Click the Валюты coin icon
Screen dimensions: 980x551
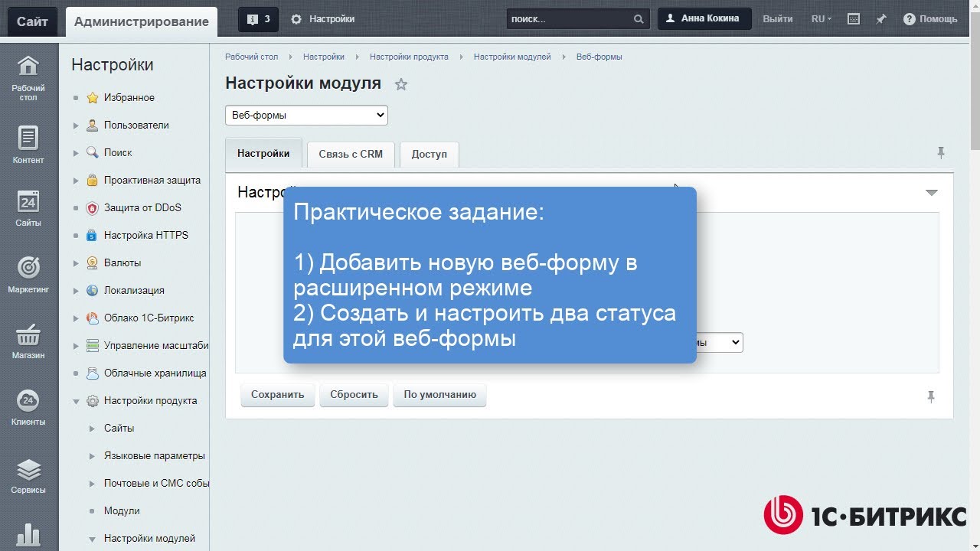click(93, 263)
